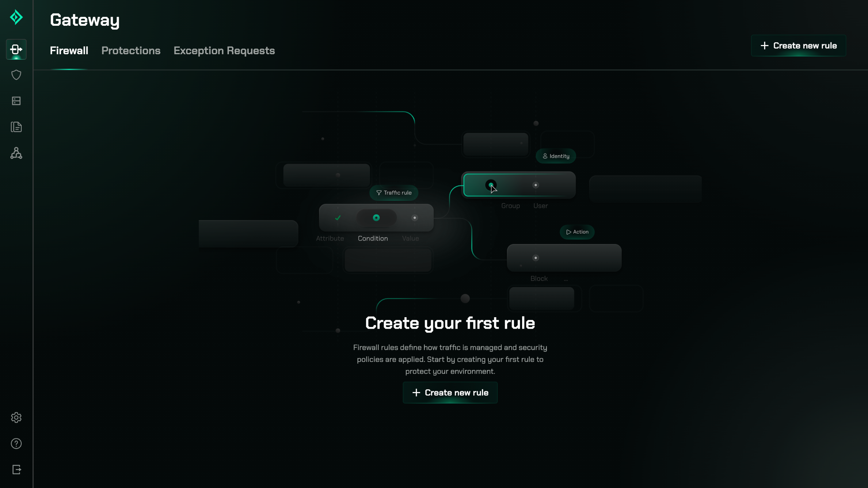Click the logout icon in sidebar
The height and width of the screenshot is (488, 868).
click(x=16, y=470)
